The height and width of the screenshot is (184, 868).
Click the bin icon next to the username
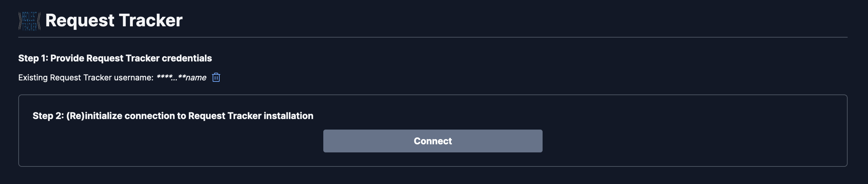point(216,77)
